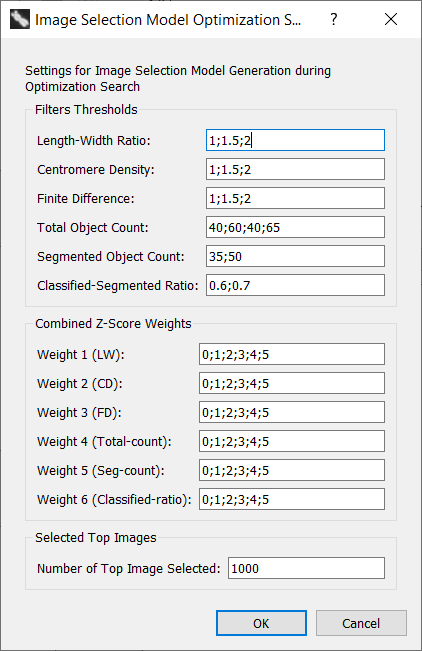The width and height of the screenshot is (422, 651).
Task: Change Number of Top Image Selected
Action: tap(306, 568)
